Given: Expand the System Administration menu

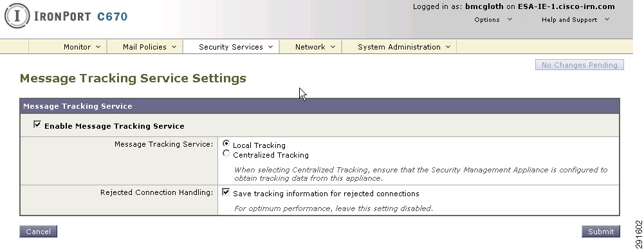Looking at the screenshot, I should 404,47.
